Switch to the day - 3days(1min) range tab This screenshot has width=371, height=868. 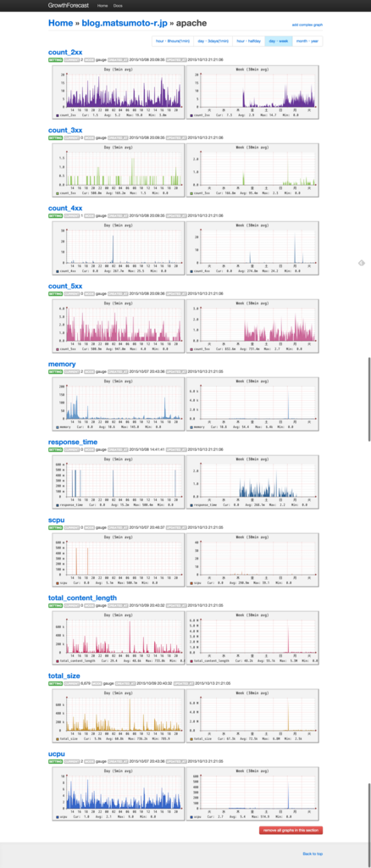point(213,42)
